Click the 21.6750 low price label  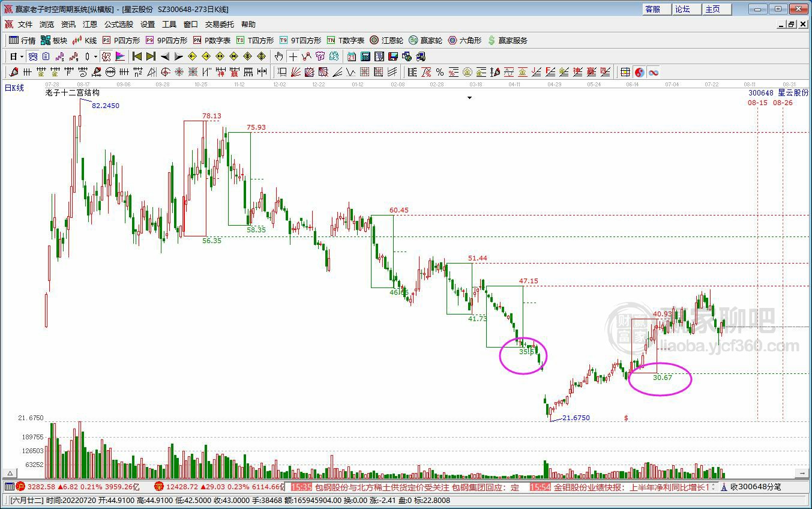click(x=576, y=418)
